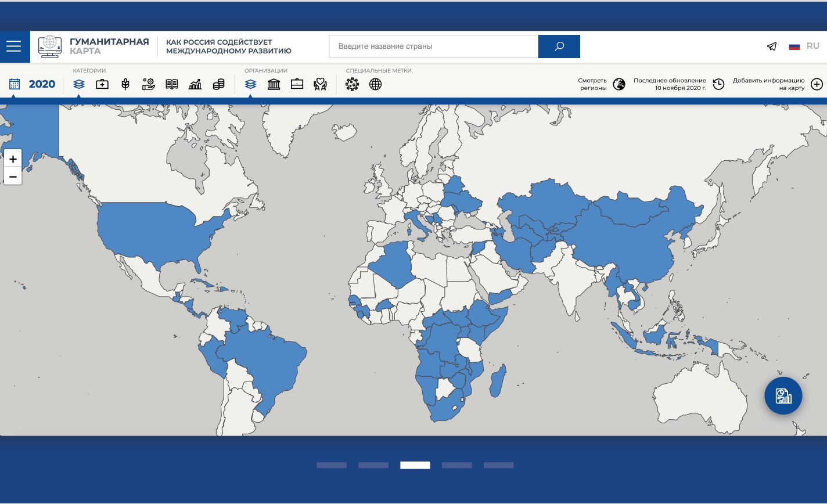Open the Telegram channel icon

pos(772,46)
